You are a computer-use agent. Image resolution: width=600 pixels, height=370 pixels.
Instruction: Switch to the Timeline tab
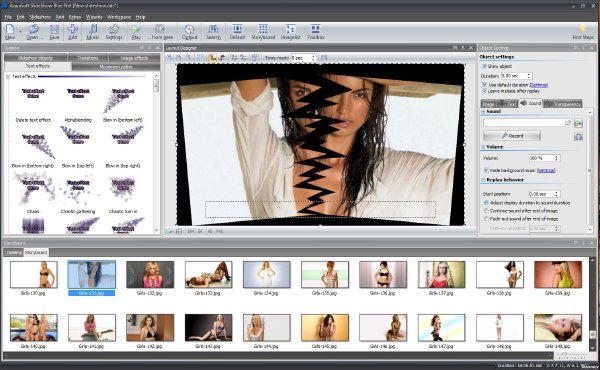pyautogui.click(x=14, y=253)
